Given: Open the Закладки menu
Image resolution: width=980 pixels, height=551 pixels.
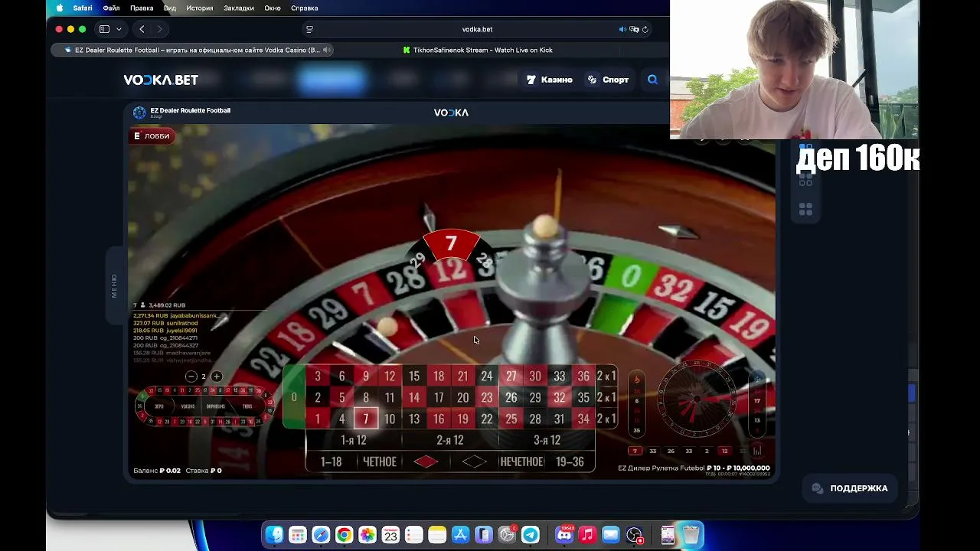Looking at the screenshot, I should [239, 8].
